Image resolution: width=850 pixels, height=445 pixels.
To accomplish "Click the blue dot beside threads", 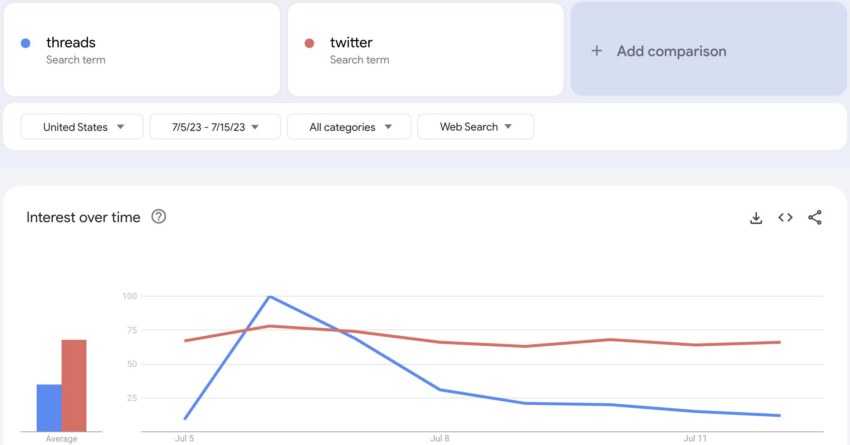I will pyautogui.click(x=26, y=43).
